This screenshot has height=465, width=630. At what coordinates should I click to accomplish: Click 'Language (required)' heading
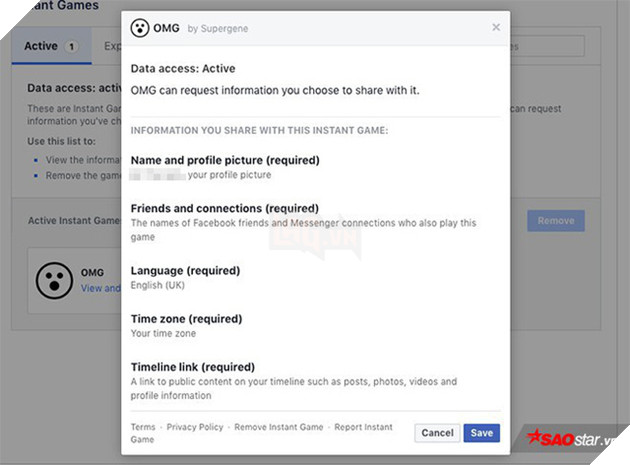point(185,270)
